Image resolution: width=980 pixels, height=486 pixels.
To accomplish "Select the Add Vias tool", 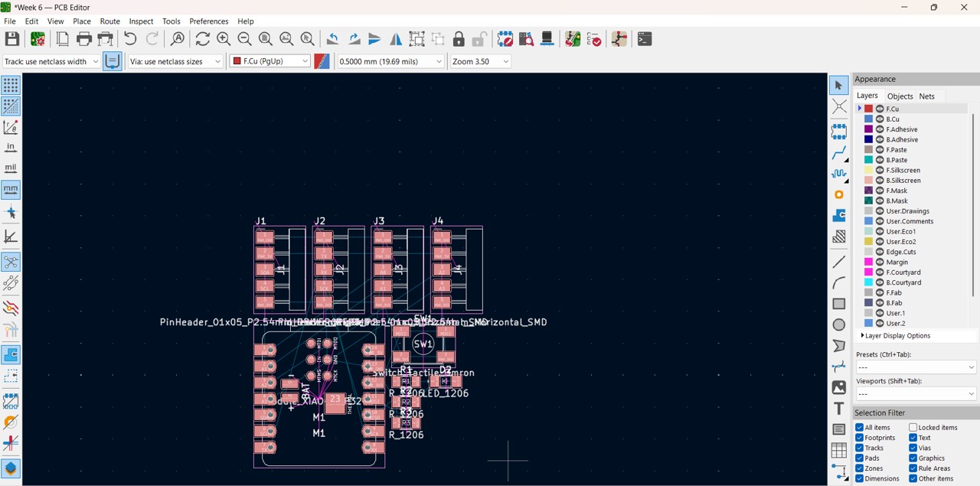I will pyautogui.click(x=839, y=195).
